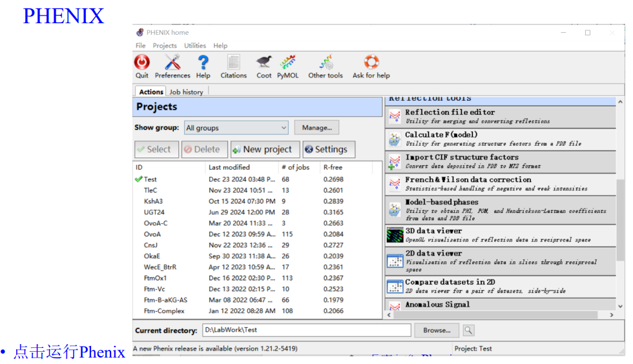Open Model-based phases tool
The image size is (633, 364).
(501, 210)
